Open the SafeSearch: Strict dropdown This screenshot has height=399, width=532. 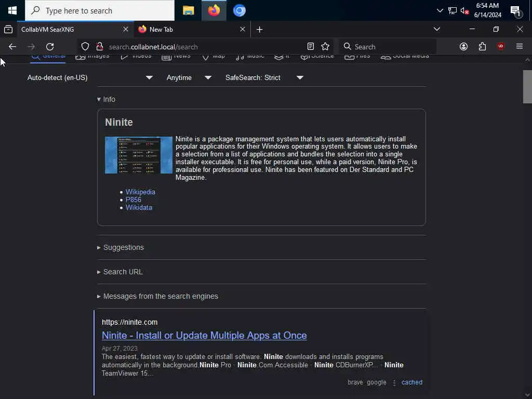pos(264,78)
